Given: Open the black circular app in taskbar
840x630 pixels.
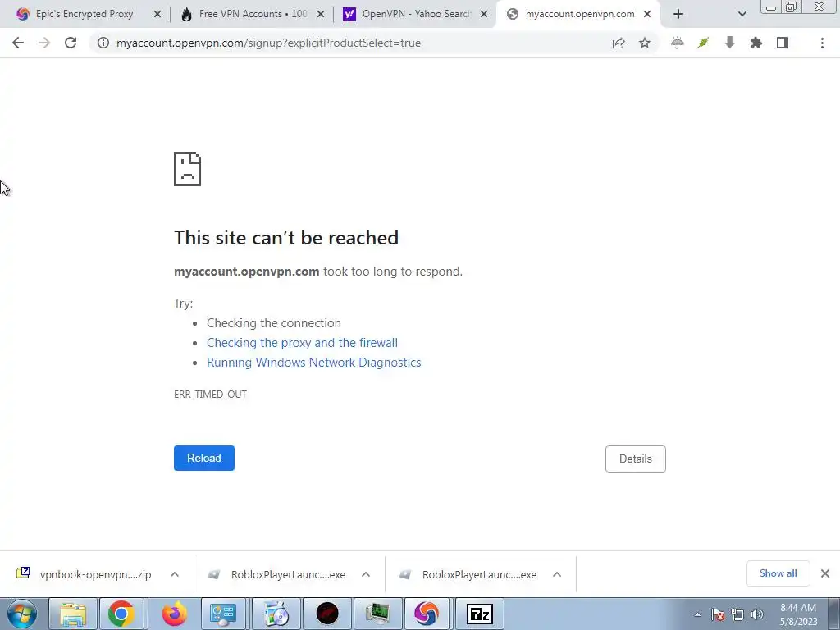Looking at the screenshot, I should point(327,614).
